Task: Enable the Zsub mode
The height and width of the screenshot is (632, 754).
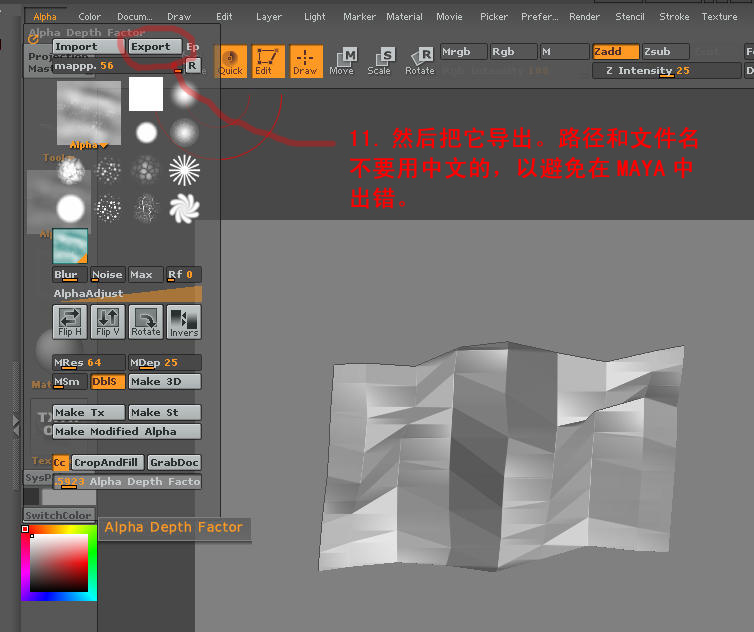Action: pyautogui.click(x=666, y=51)
